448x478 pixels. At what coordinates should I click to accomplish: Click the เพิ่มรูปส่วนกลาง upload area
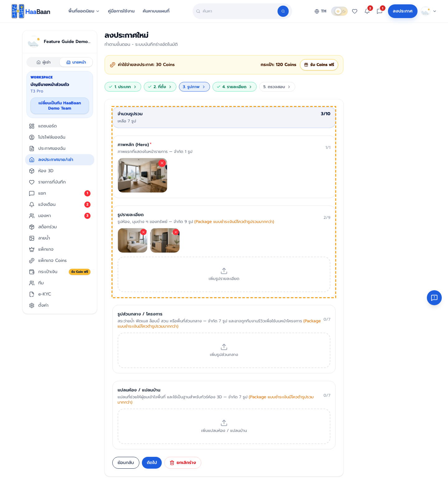pos(224,350)
